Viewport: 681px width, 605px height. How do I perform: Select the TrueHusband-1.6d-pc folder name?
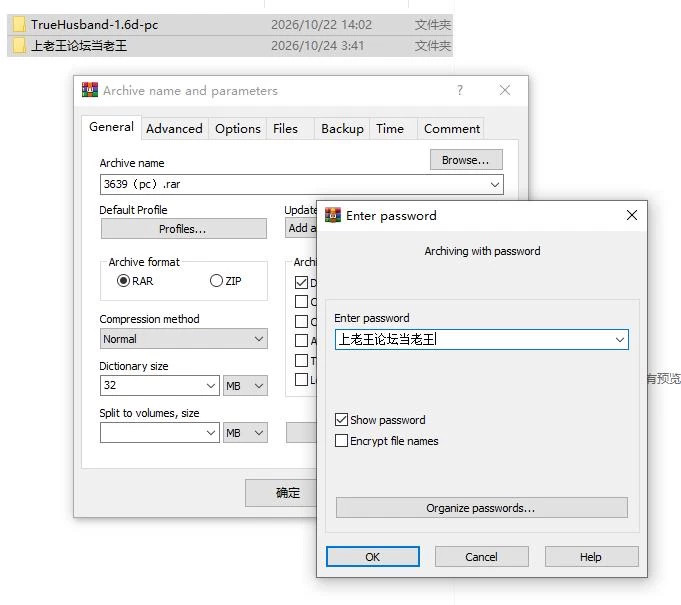coord(94,25)
